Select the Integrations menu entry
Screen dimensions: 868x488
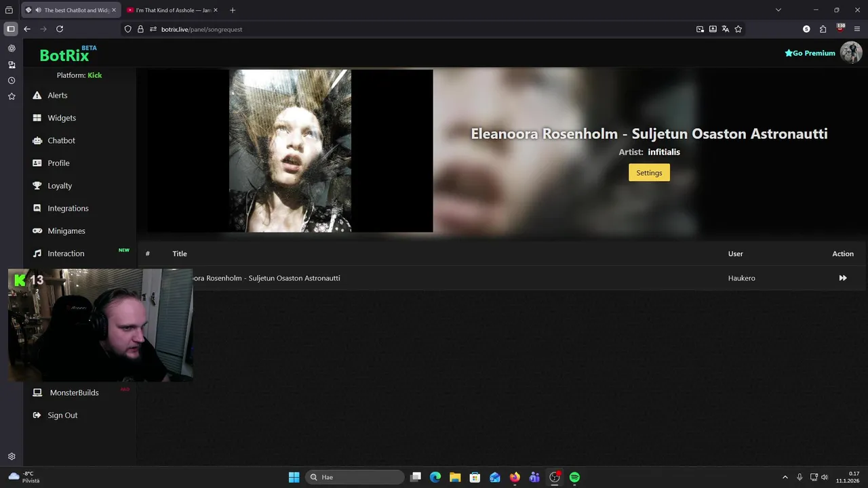coord(68,208)
